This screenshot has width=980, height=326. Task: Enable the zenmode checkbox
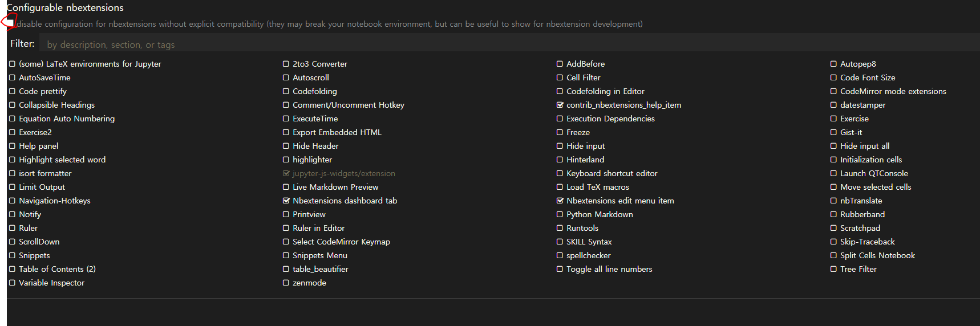click(286, 283)
